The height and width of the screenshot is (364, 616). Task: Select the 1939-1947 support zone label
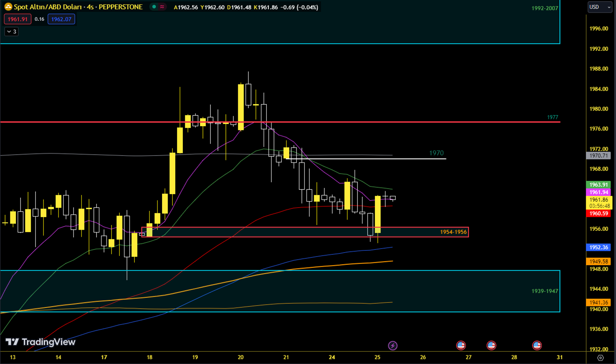coord(545,291)
